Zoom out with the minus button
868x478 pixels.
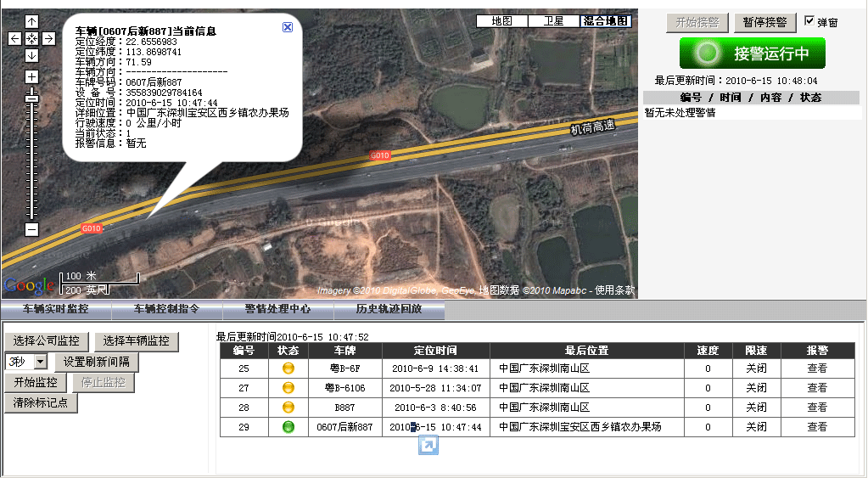pyautogui.click(x=31, y=229)
